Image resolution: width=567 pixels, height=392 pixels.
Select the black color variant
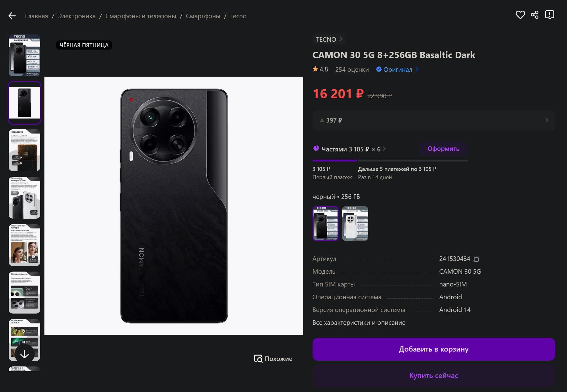(325, 224)
